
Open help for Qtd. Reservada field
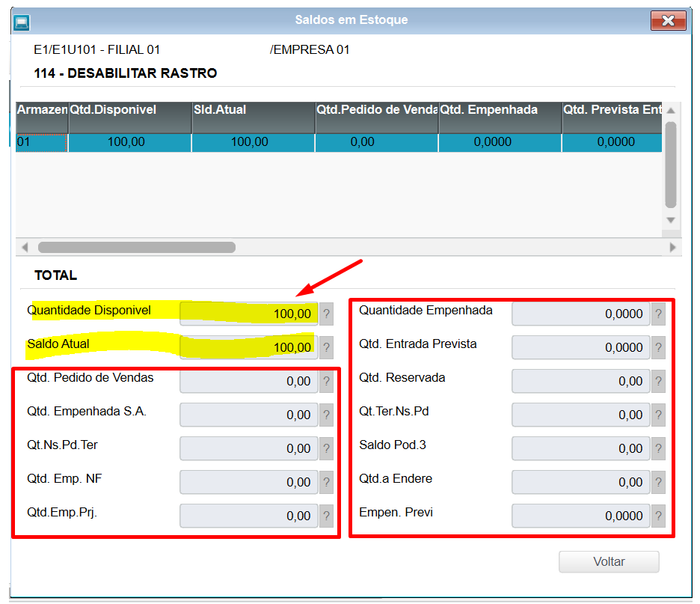[658, 381]
